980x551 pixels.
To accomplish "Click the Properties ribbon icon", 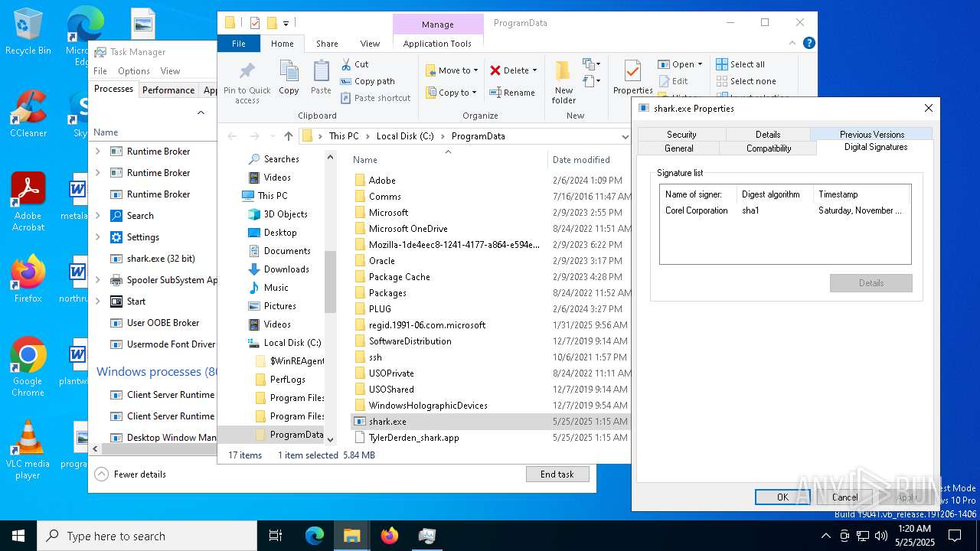I will pos(632,71).
